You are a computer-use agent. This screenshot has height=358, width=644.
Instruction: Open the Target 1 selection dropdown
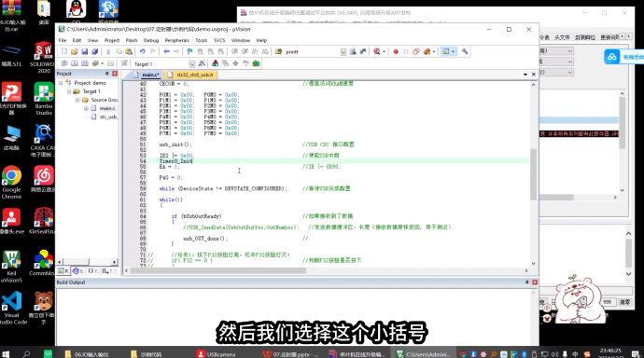[192, 64]
